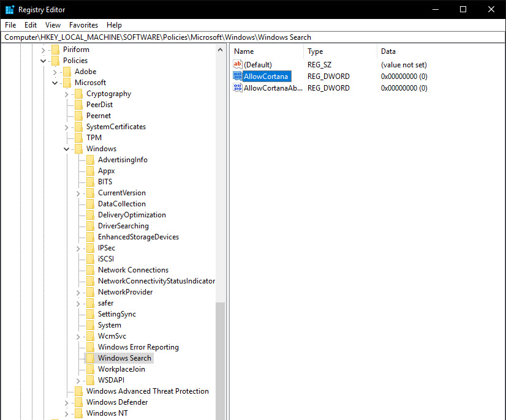This screenshot has width=506, height=420.
Task: Open the View menu
Action: click(x=53, y=25)
